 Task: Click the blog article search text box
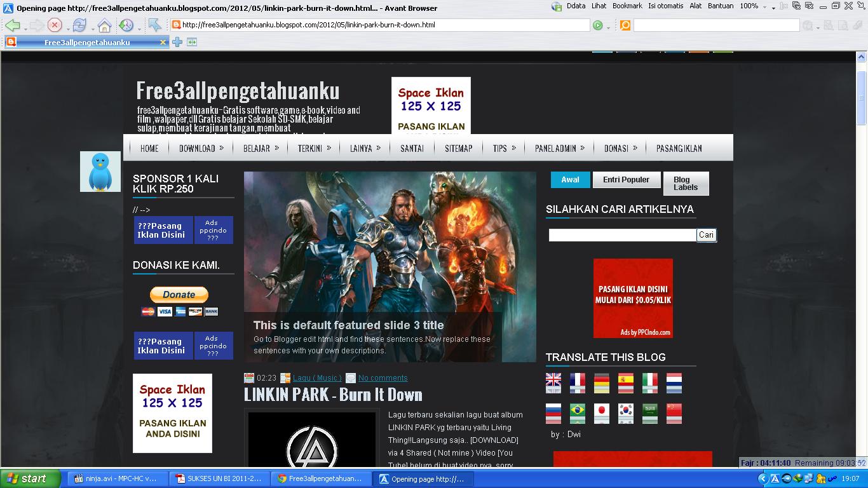tap(623, 235)
